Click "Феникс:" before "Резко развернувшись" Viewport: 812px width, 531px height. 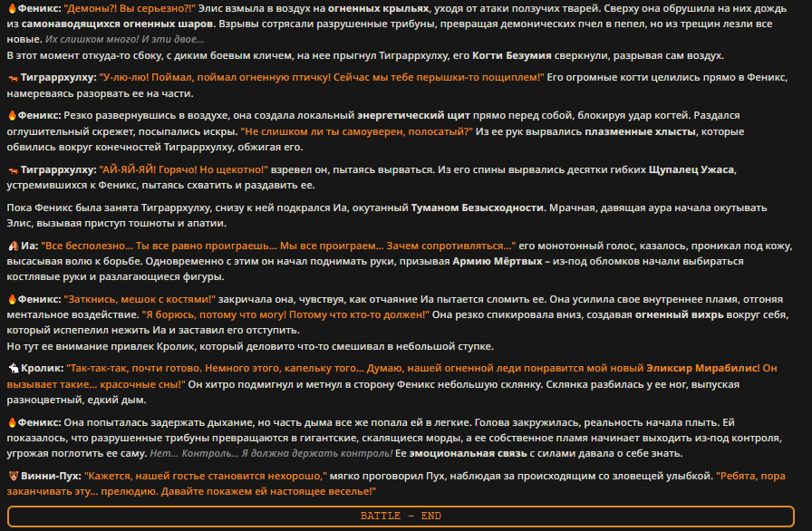tap(39, 115)
